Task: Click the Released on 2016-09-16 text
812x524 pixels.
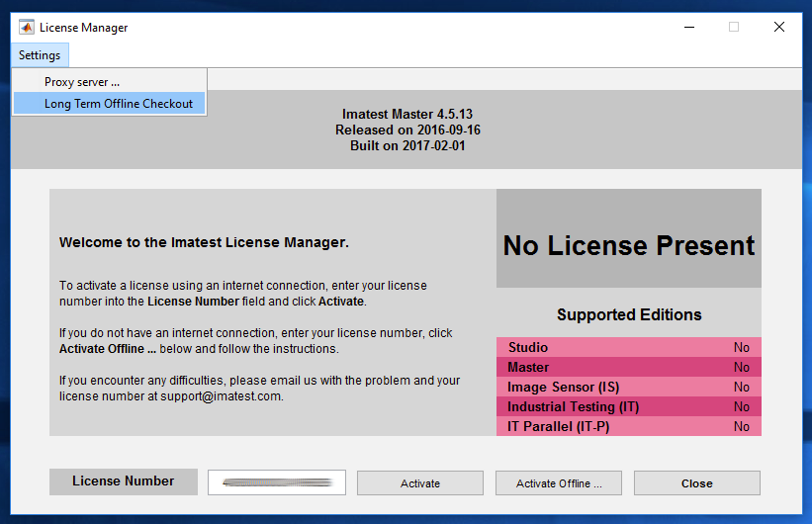Action: tap(407, 130)
